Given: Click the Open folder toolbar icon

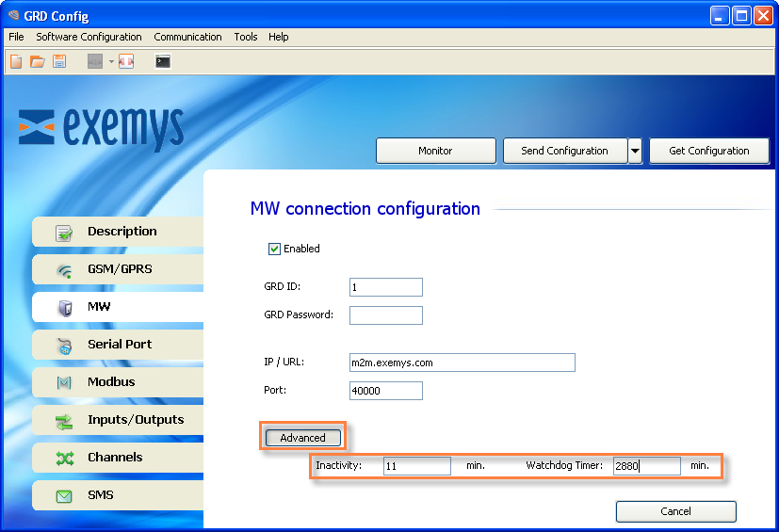Looking at the screenshot, I should pos(38,61).
